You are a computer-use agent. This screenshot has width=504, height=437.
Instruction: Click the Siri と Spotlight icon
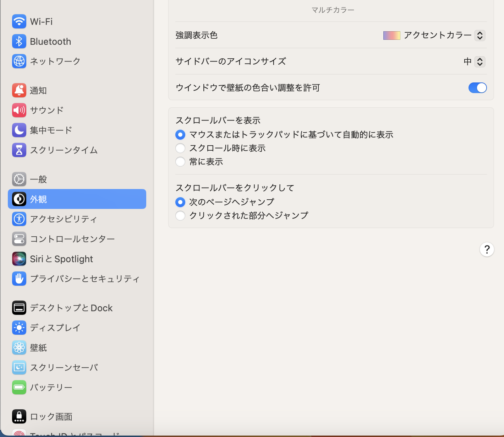19,259
